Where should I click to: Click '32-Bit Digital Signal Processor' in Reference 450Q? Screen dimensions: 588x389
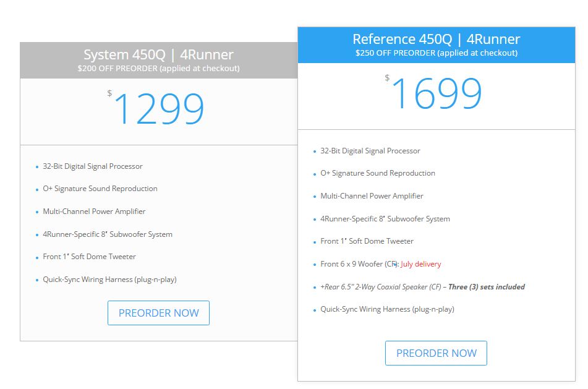(370, 151)
